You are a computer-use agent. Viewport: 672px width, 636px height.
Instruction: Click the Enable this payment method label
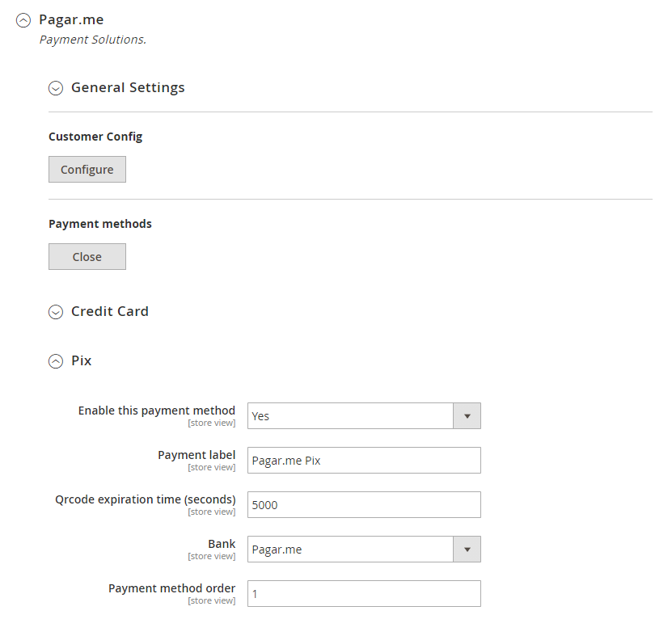tap(156, 411)
